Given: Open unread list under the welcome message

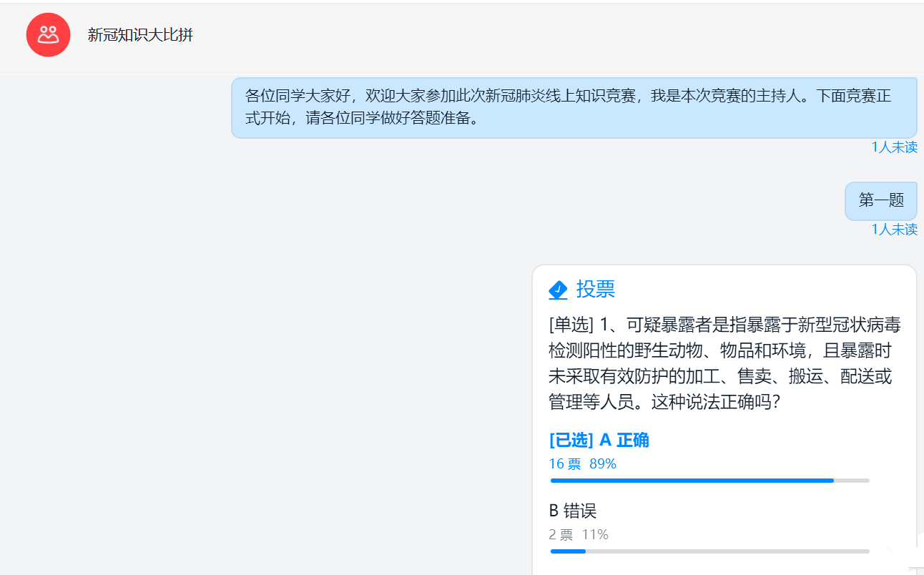Looking at the screenshot, I should pos(894,147).
